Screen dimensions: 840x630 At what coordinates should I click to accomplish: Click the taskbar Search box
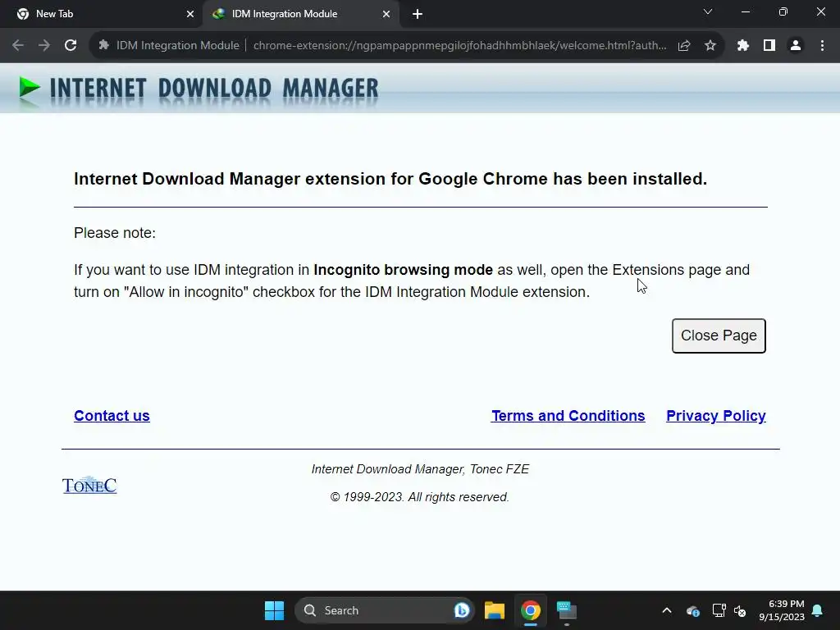tap(384, 610)
